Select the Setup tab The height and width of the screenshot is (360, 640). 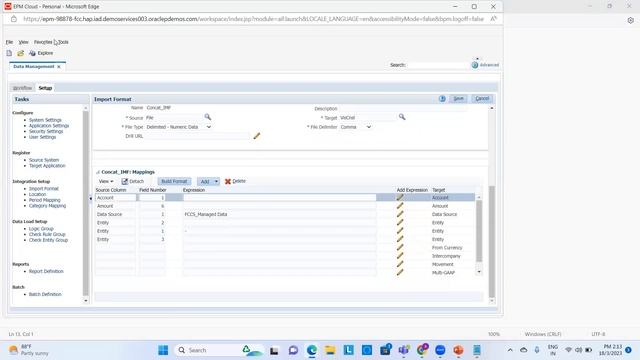pyautogui.click(x=45, y=88)
